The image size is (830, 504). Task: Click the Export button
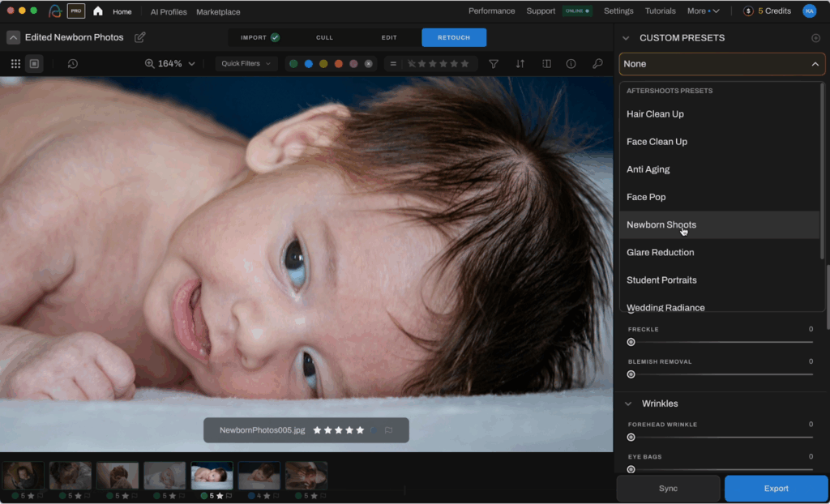pyautogui.click(x=775, y=489)
